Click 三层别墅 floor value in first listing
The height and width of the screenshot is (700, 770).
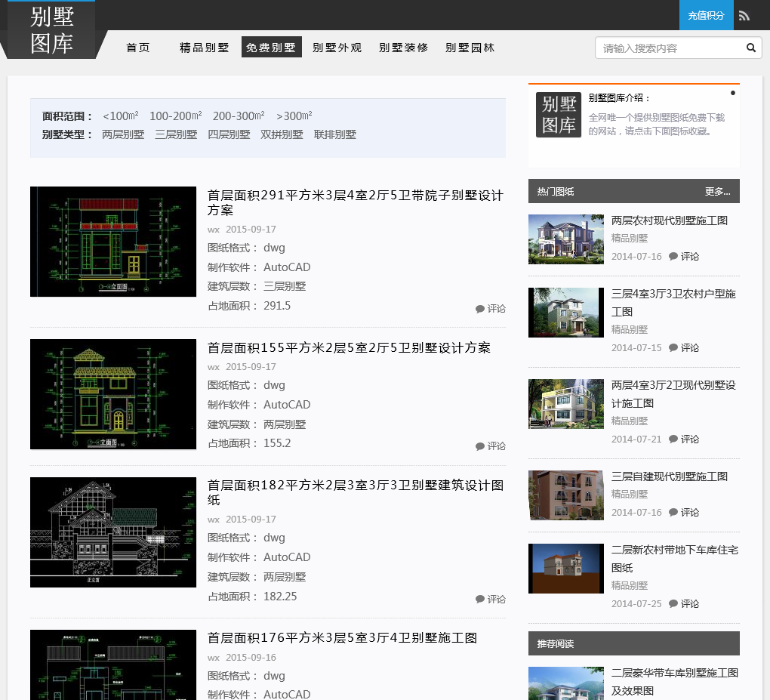[x=285, y=286]
